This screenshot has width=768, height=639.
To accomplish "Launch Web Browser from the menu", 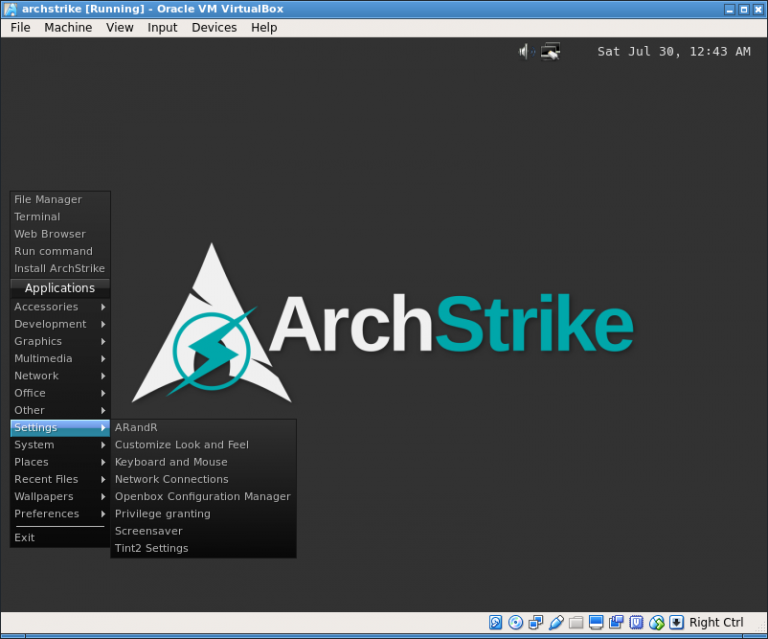I will coord(60,234).
